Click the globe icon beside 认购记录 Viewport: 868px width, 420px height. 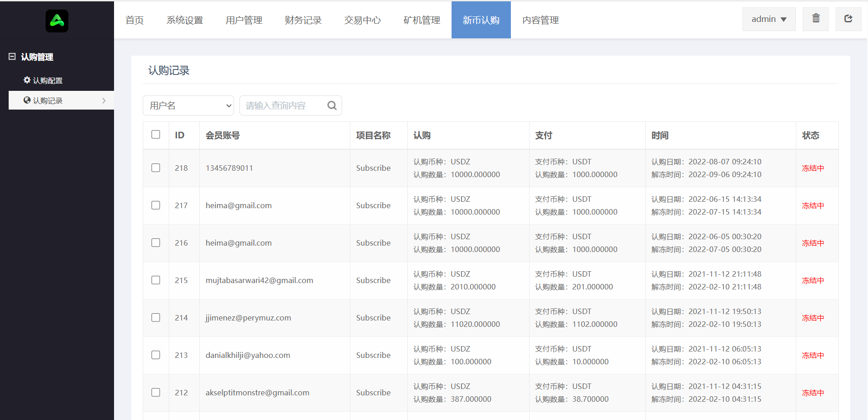tap(27, 100)
